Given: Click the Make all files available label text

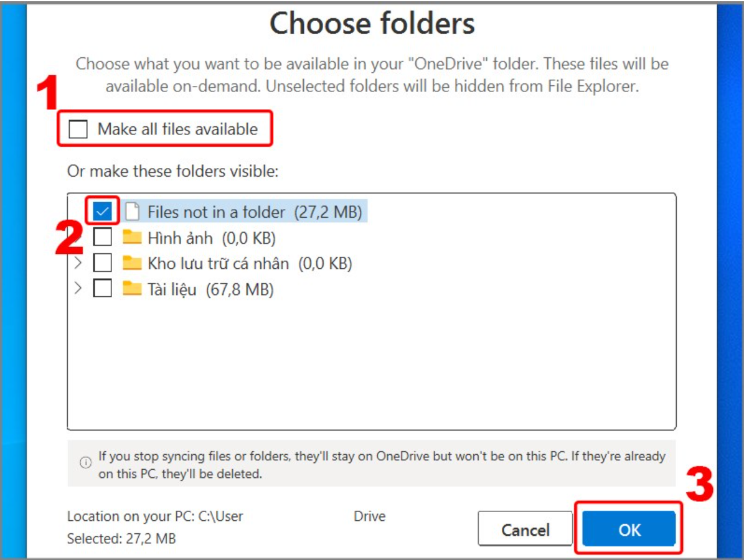Looking at the screenshot, I should click(x=177, y=129).
